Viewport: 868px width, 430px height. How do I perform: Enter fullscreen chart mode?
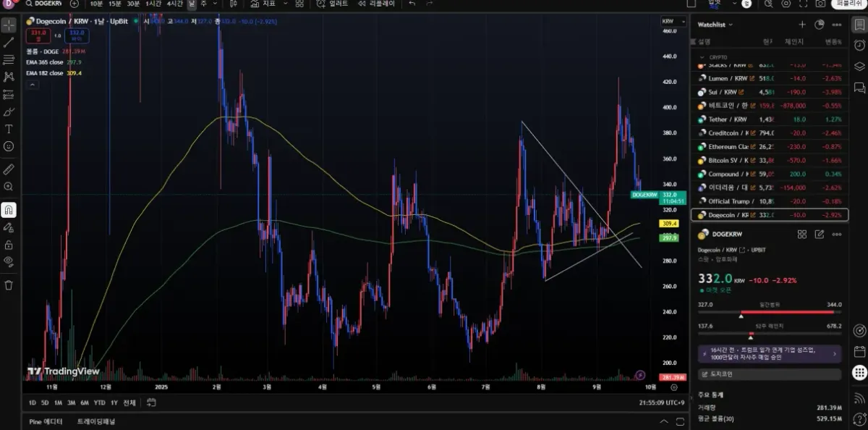(804, 4)
